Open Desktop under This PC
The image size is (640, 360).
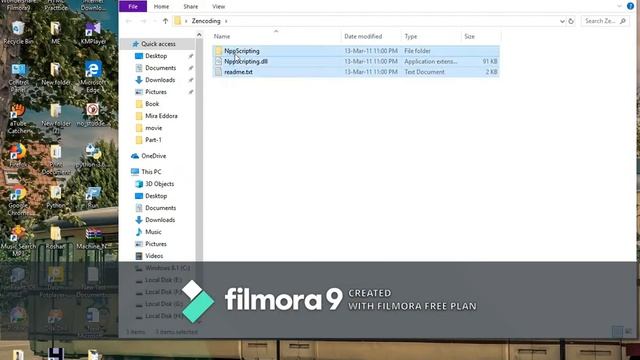(x=156, y=196)
